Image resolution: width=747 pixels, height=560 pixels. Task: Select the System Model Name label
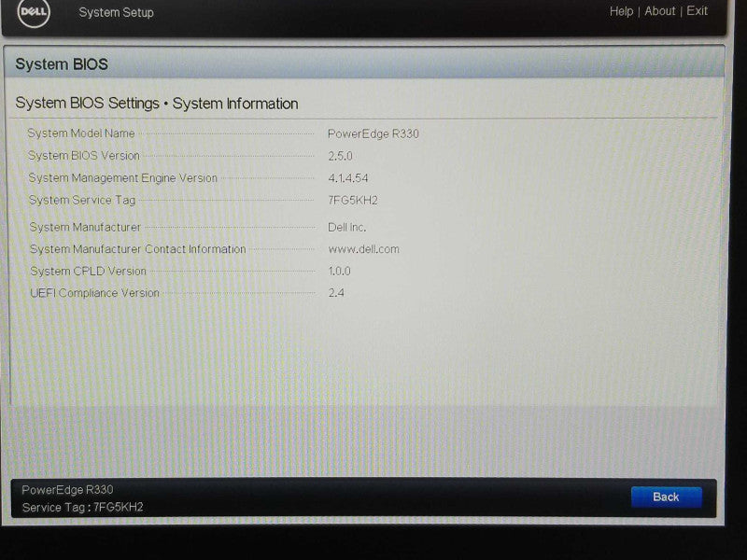(x=81, y=133)
